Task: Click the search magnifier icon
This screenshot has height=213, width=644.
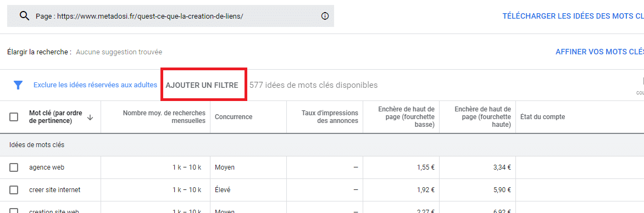Action: point(25,16)
